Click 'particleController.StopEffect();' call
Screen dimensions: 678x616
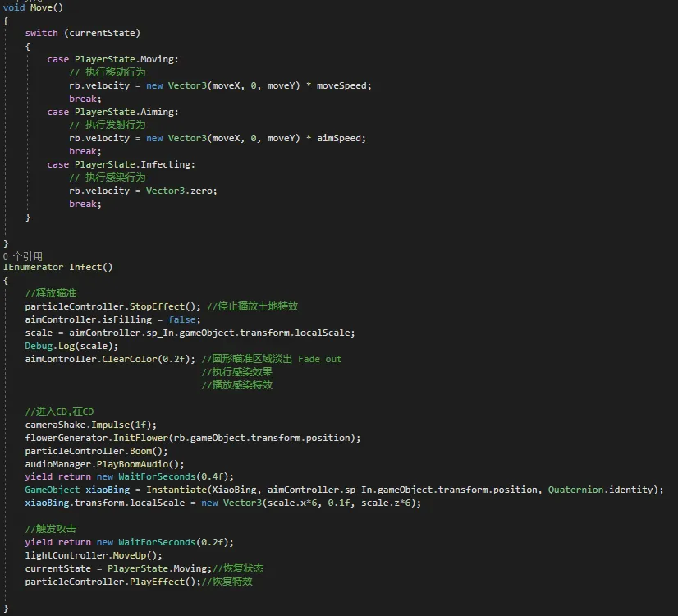coord(112,306)
